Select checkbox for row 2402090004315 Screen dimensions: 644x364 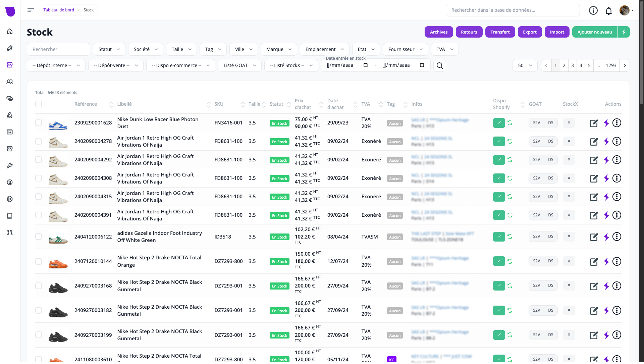pyautogui.click(x=39, y=197)
